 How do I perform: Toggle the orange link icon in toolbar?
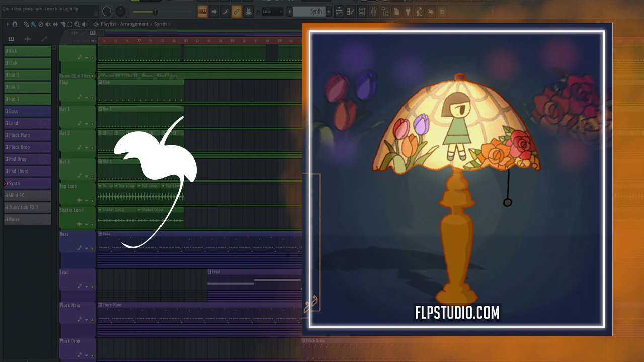[x=237, y=12]
